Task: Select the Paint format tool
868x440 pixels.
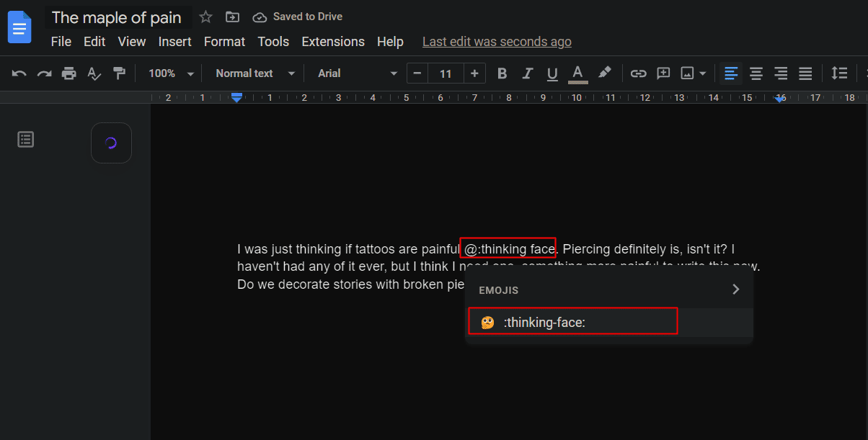Action: coord(119,73)
